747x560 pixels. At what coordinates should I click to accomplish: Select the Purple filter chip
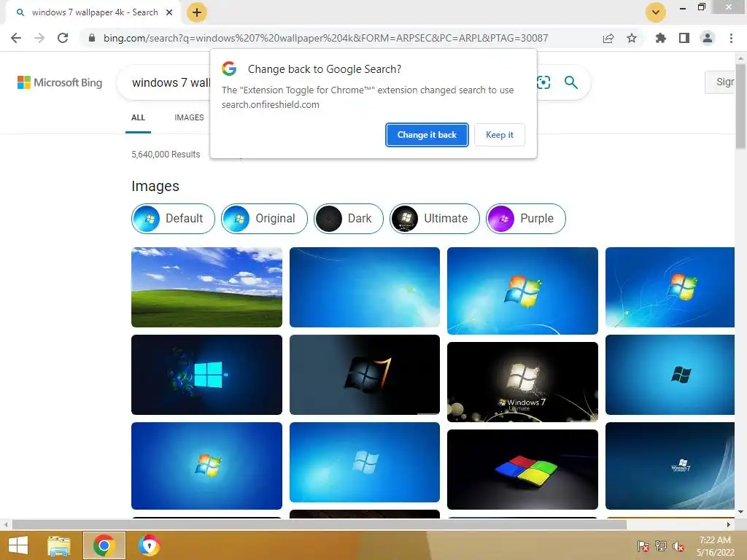point(526,219)
